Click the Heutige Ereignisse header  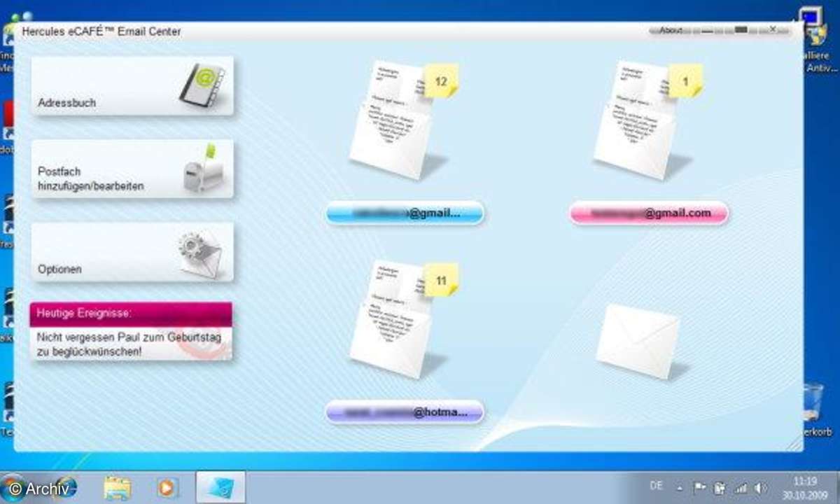[131, 314]
